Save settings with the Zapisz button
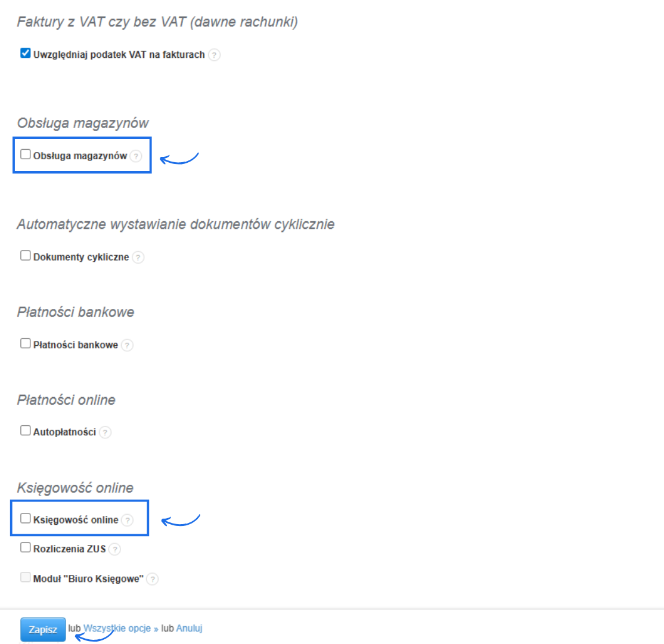Image resolution: width=664 pixels, height=644 pixels. (x=42, y=629)
